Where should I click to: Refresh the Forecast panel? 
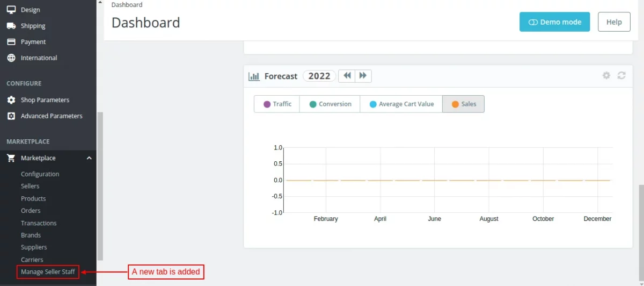(x=621, y=76)
